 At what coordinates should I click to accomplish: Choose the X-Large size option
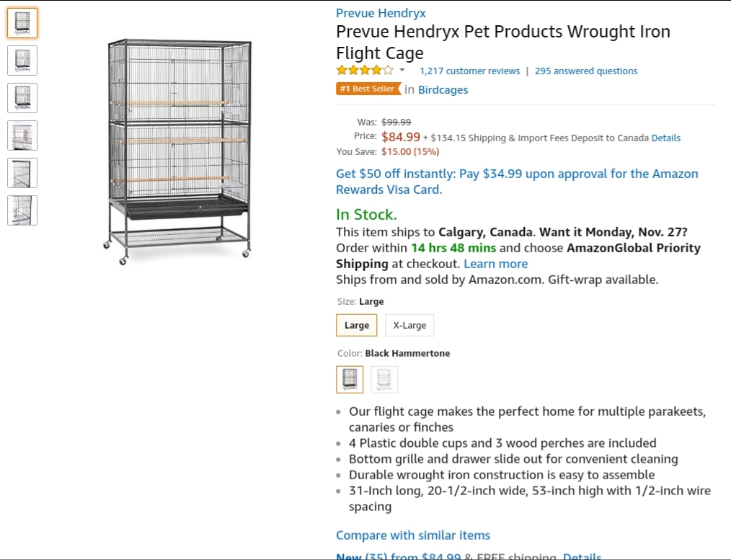point(409,325)
